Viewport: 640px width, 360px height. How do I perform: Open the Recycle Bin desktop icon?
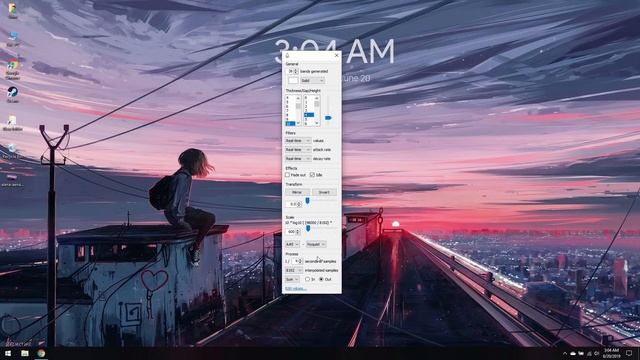[x=12, y=151]
